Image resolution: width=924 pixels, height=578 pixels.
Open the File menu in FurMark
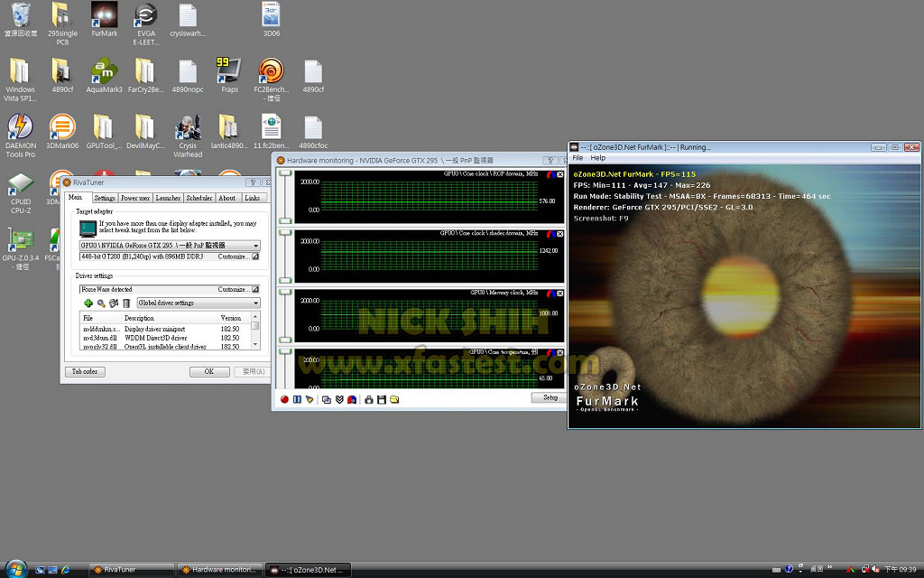click(578, 158)
